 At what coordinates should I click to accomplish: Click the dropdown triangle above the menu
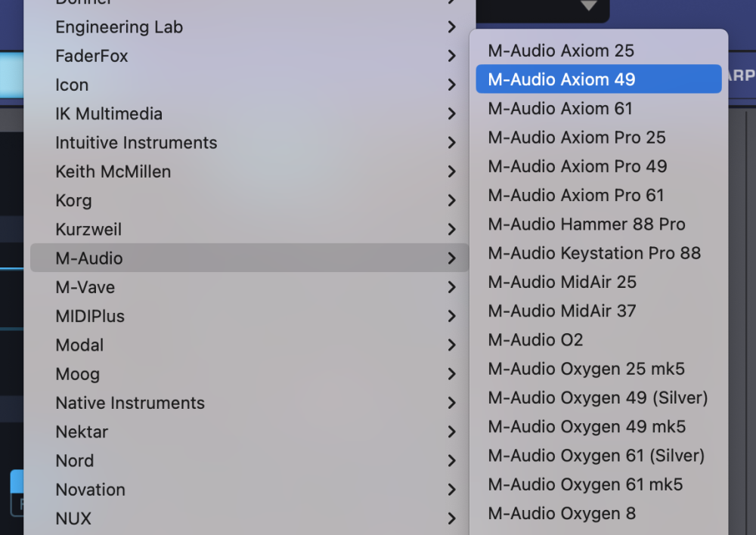[589, 6]
